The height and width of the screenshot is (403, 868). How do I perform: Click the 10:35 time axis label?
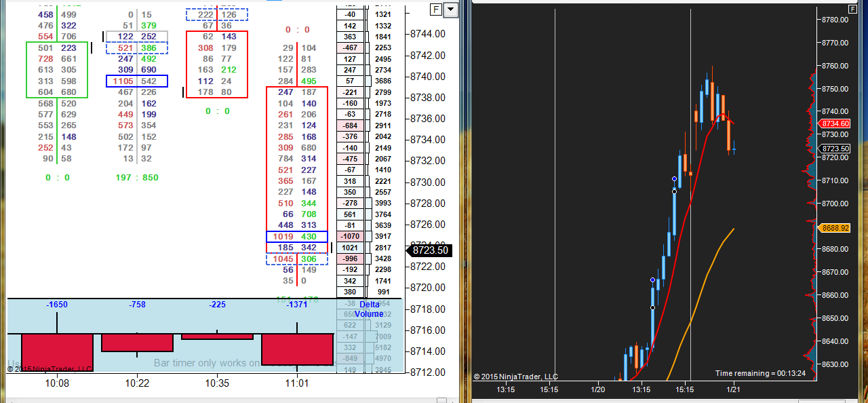(217, 383)
